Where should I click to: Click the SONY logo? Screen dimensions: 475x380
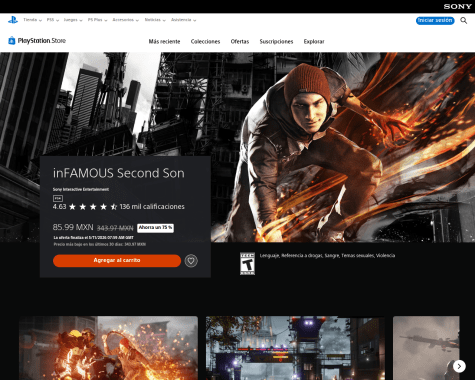tap(457, 6)
